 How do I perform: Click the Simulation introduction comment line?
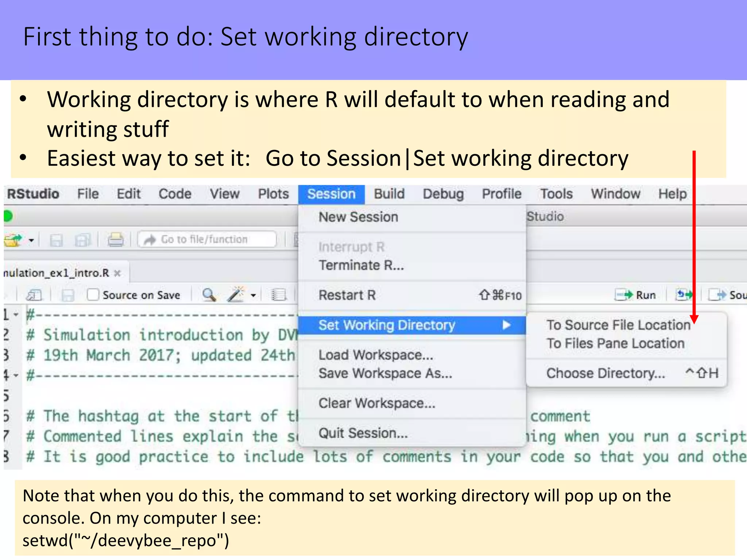pos(162,335)
